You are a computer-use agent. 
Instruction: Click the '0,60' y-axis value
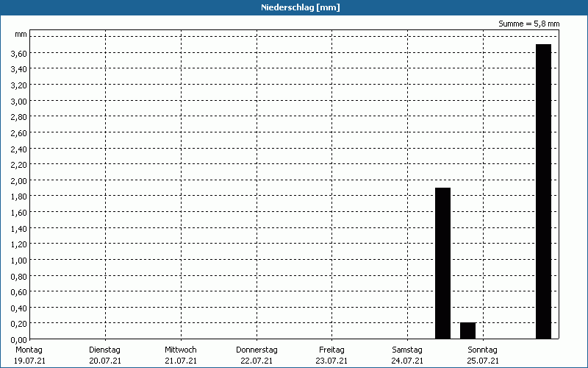tap(19, 292)
